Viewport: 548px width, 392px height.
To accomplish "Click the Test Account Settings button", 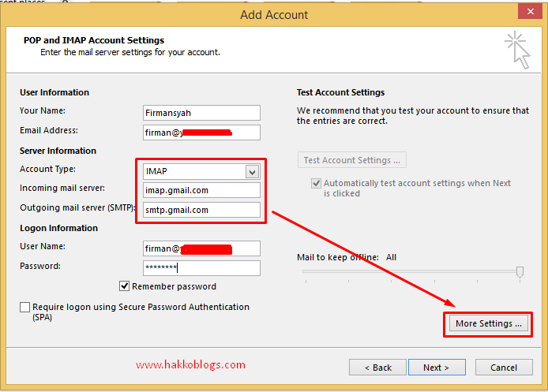I will [x=351, y=160].
